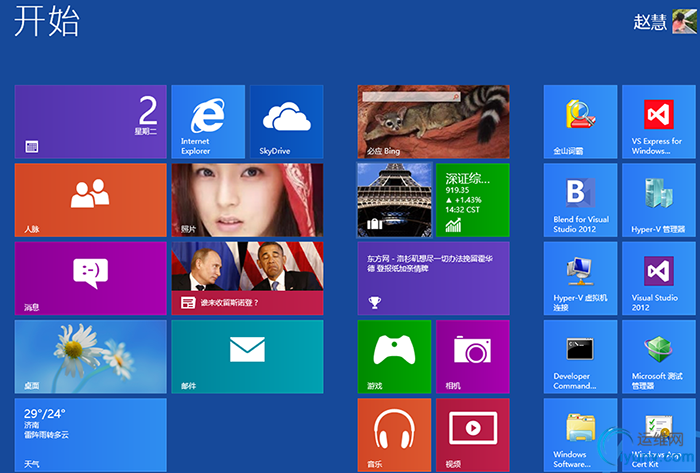Launch the 游戏 Xbox games tile

[x=394, y=355]
